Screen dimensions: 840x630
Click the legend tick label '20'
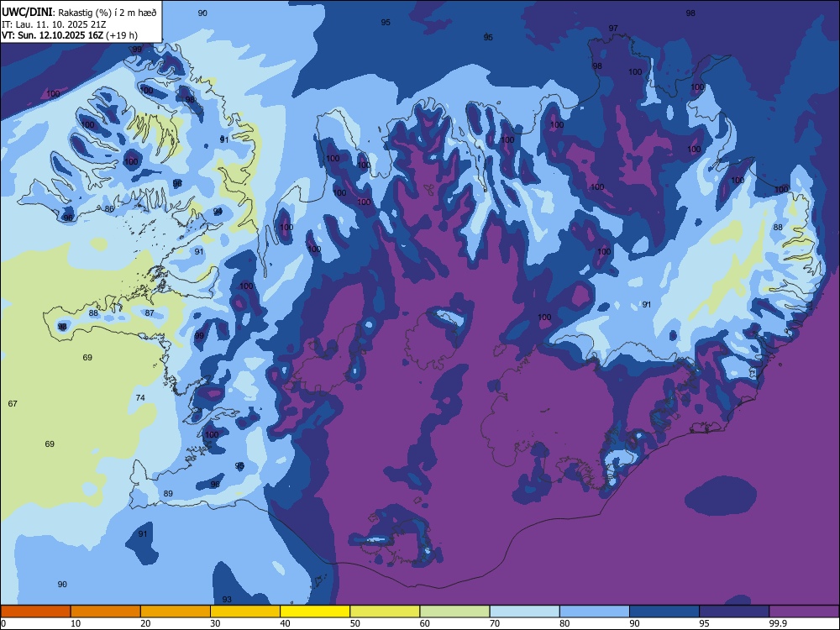click(145, 623)
